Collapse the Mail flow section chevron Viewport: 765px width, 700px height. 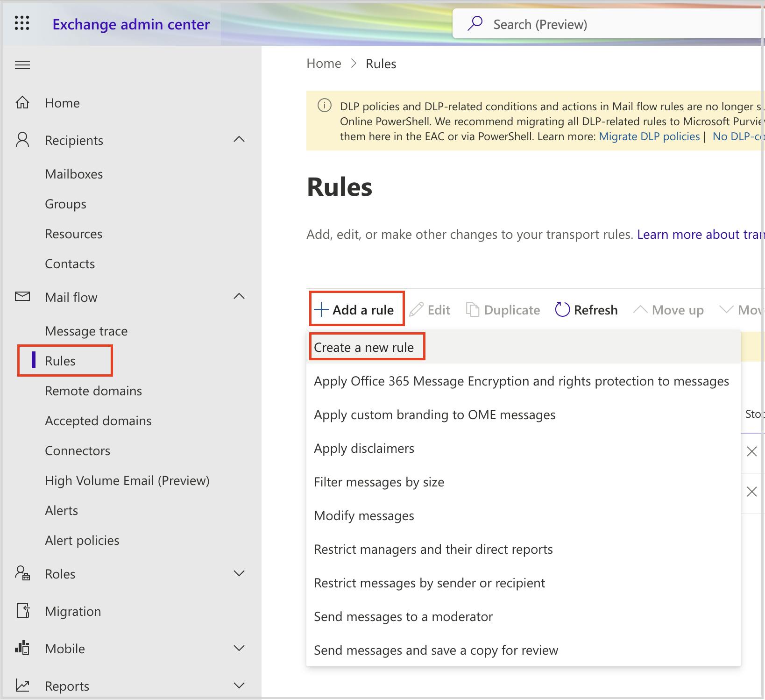tap(239, 296)
